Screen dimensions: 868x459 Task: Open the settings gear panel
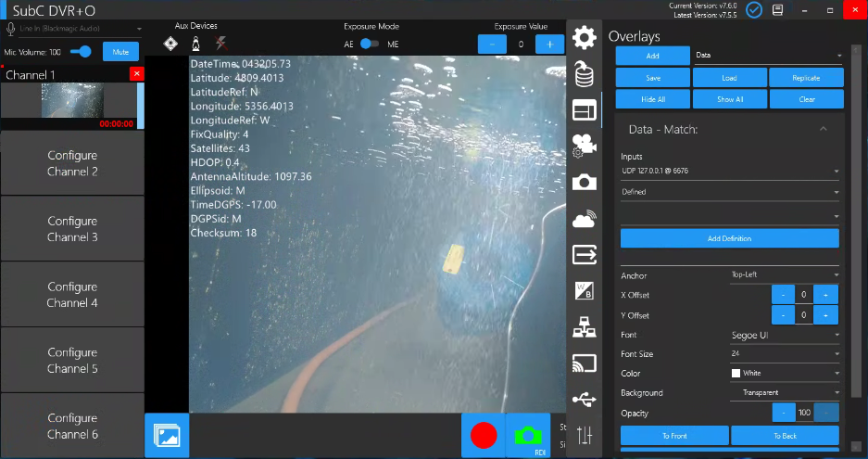(584, 38)
